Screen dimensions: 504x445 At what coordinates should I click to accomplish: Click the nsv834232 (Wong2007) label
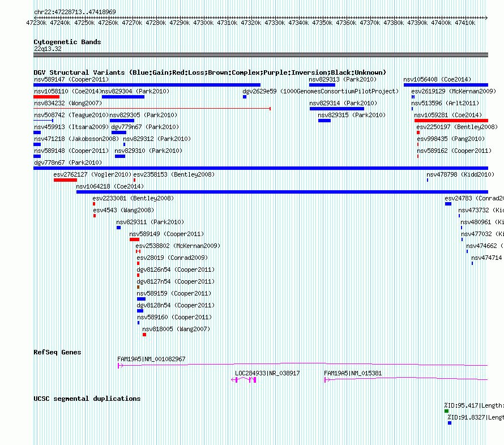tap(68, 103)
